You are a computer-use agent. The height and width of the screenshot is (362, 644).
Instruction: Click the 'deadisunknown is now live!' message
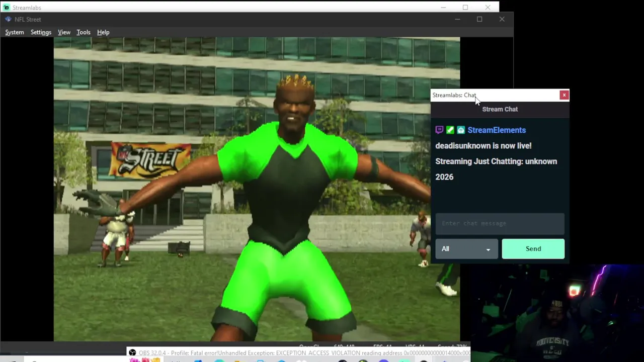click(484, 146)
